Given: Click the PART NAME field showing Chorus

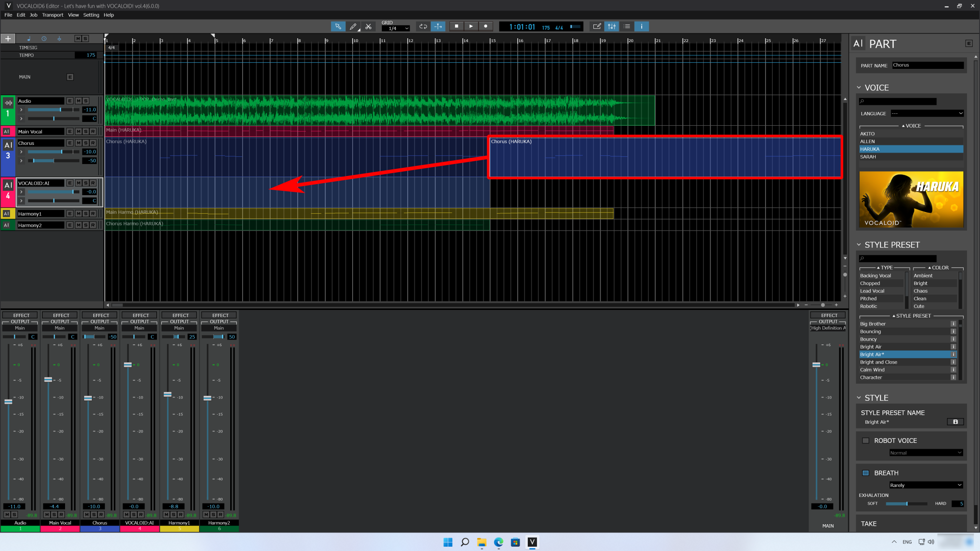Looking at the screenshot, I should pos(927,65).
